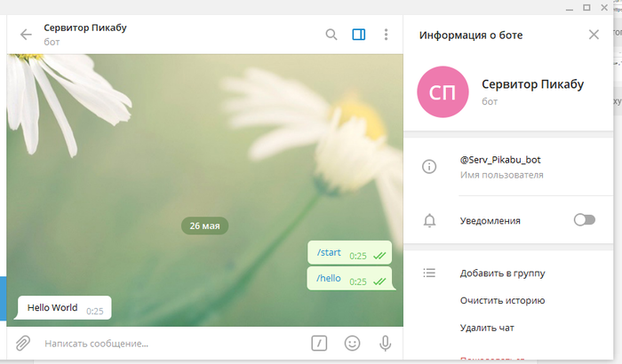Image resolution: width=622 pixels, height=364 pixels.
Task: Open the emoji picker smiley icon
Action: tap(353, 343)
